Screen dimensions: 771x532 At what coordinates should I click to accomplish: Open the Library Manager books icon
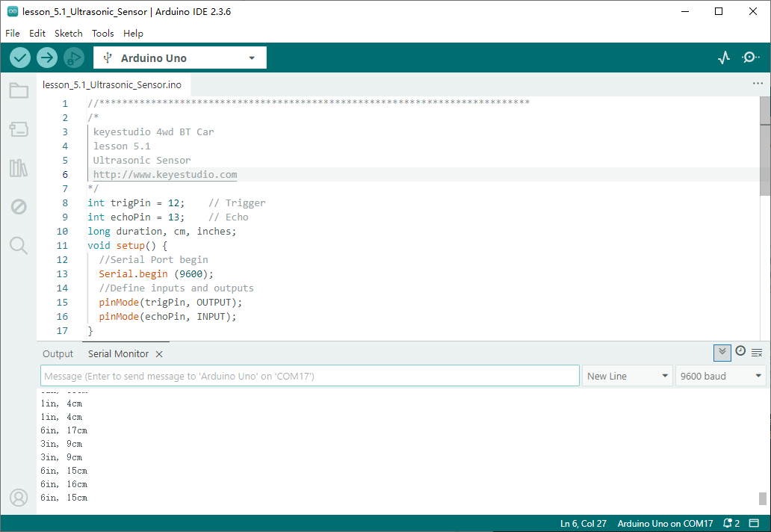pos(19,168)
